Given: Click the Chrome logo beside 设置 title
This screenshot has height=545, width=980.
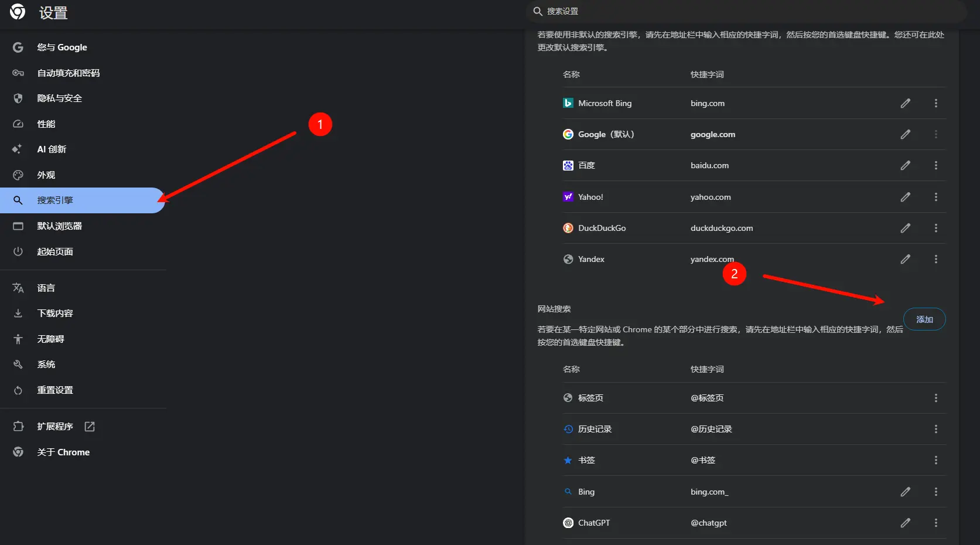Looking at the screenshot, I should point(18,12).
